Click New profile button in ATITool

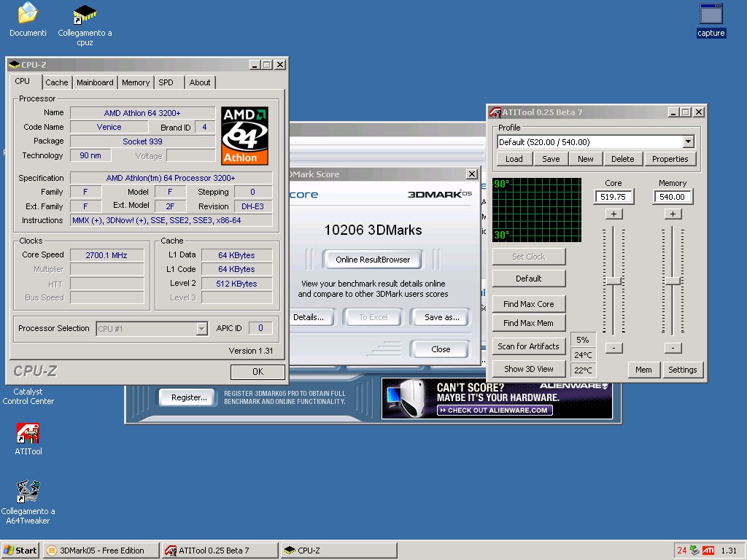pyautogui.click(x=586, y=159)
